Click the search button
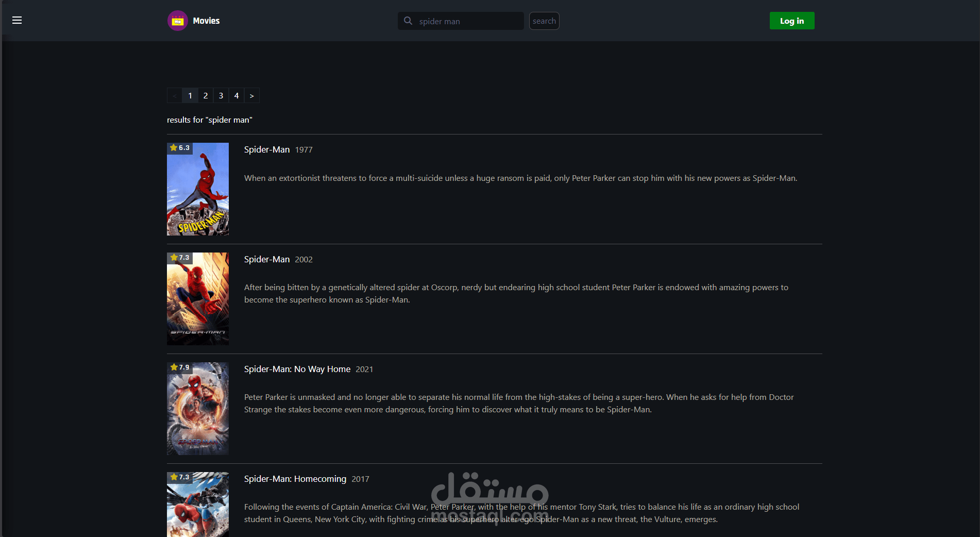Image resolution: width=980 pixels, height=537 pixels. tap(544, 21)
